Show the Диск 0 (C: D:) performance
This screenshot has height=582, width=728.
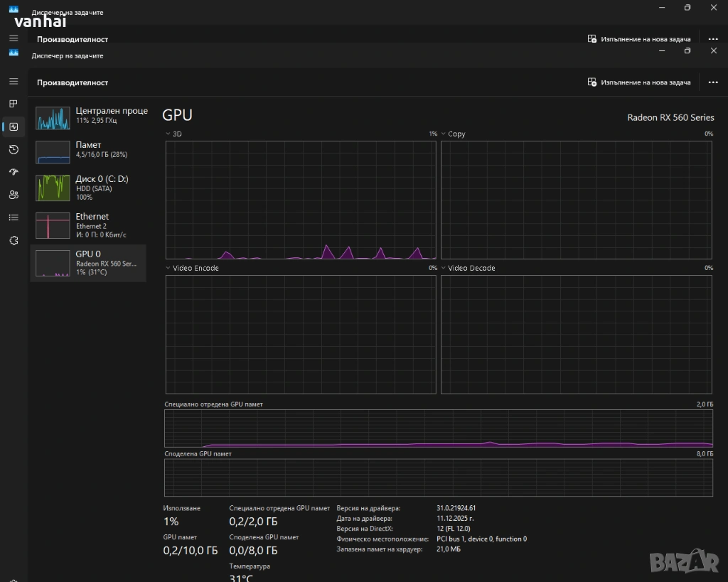(x=89, y=188)
